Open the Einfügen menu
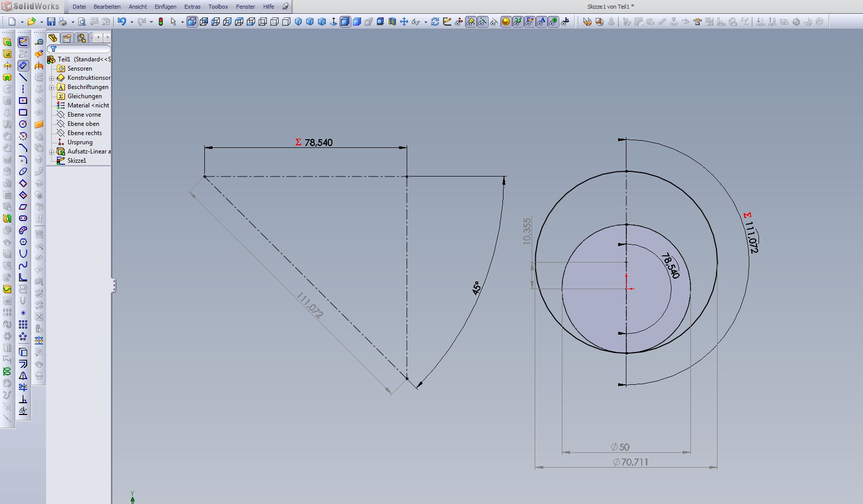Viewport: 863px width, 504px height. 165,7
